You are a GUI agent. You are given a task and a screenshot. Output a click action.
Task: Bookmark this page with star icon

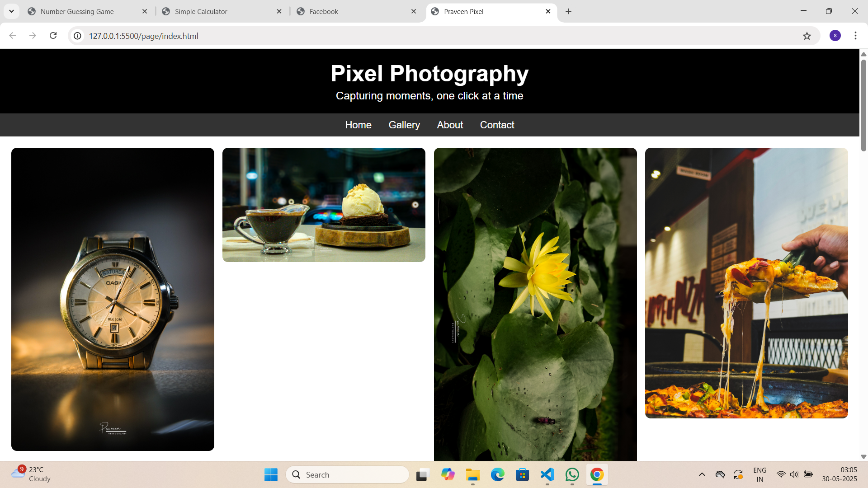(x=807, y=36)
